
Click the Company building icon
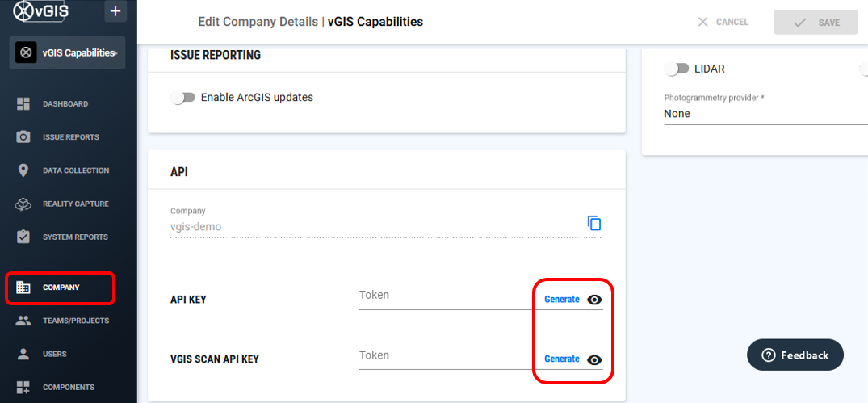point(23,288)
